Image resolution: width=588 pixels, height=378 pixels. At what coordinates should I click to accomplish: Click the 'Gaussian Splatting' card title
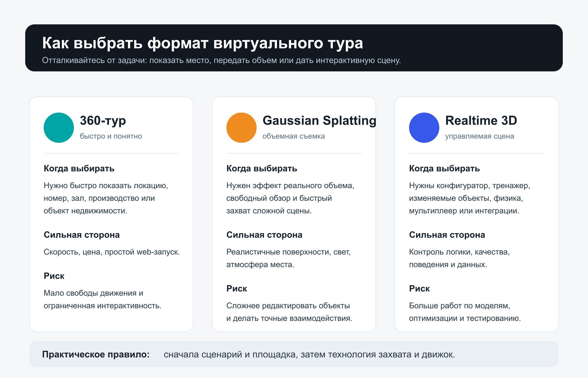[x=319, y=121]
